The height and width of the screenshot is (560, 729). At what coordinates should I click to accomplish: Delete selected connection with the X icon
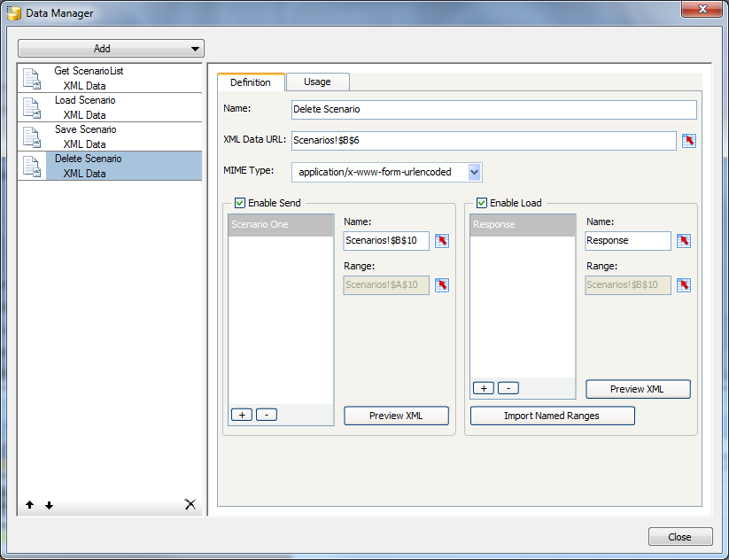click(x=190, y=504)
